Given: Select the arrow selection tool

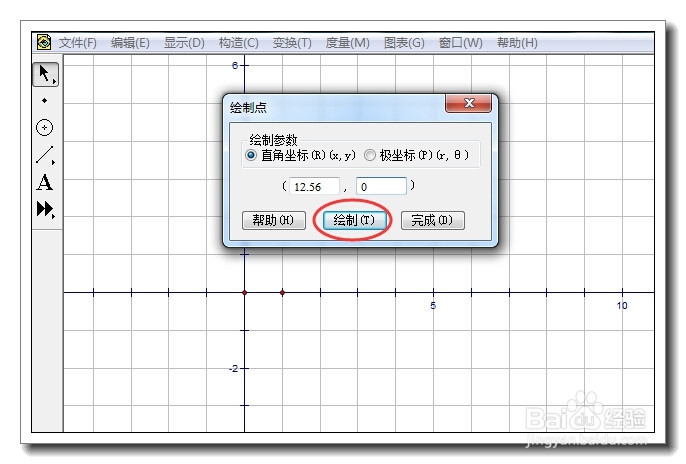Looking at the screenshot, I should (46, 74).
